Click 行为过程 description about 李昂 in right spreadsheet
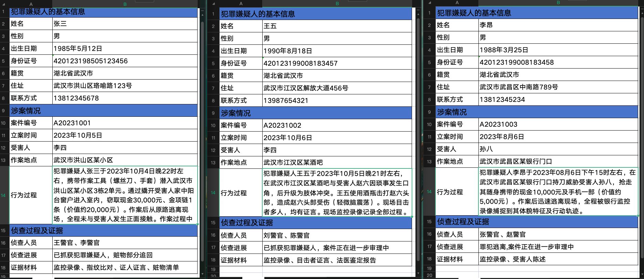Screen dimensions: 644x279 [x=558, y=192]
